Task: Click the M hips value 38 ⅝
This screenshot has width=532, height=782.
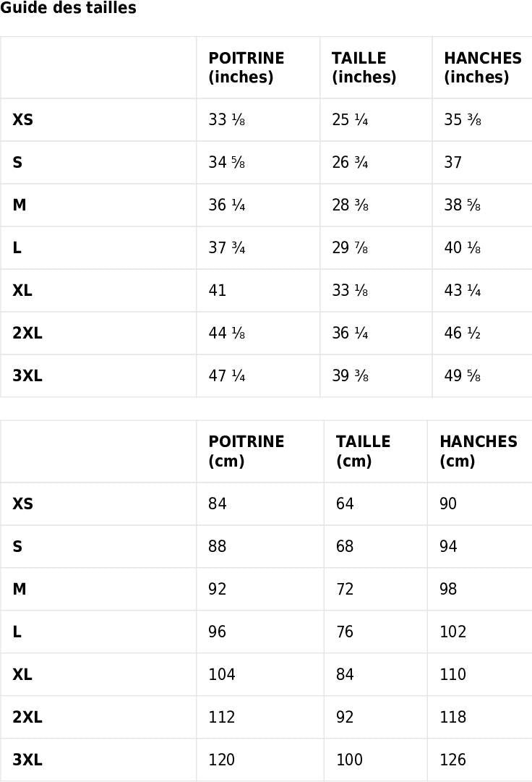Action: (463, 205)
